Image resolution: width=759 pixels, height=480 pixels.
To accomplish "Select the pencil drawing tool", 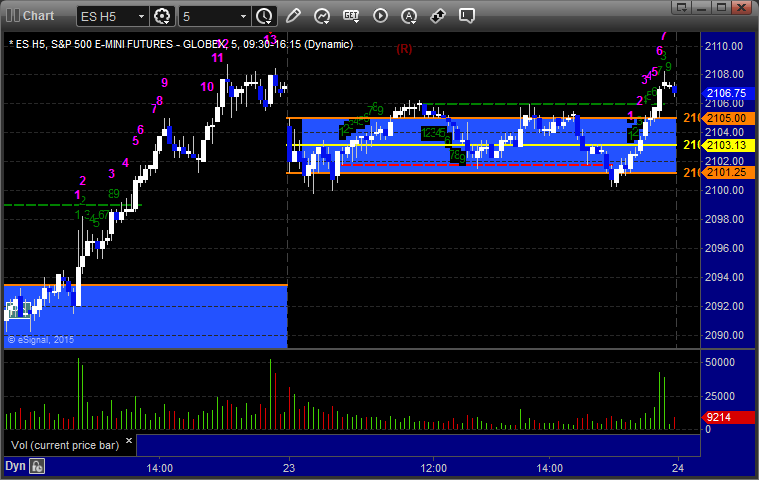I will coord(293,16).
